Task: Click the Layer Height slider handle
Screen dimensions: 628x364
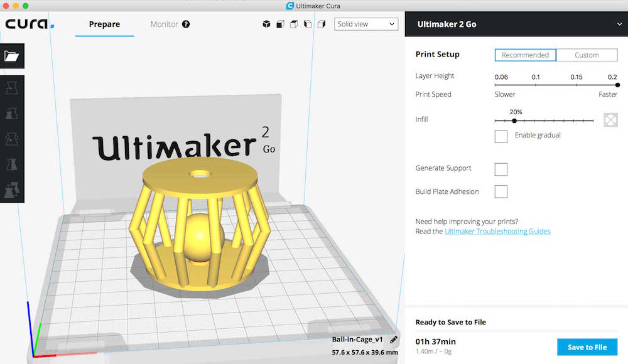Action: pyautogui.click(x=617, y=85)
